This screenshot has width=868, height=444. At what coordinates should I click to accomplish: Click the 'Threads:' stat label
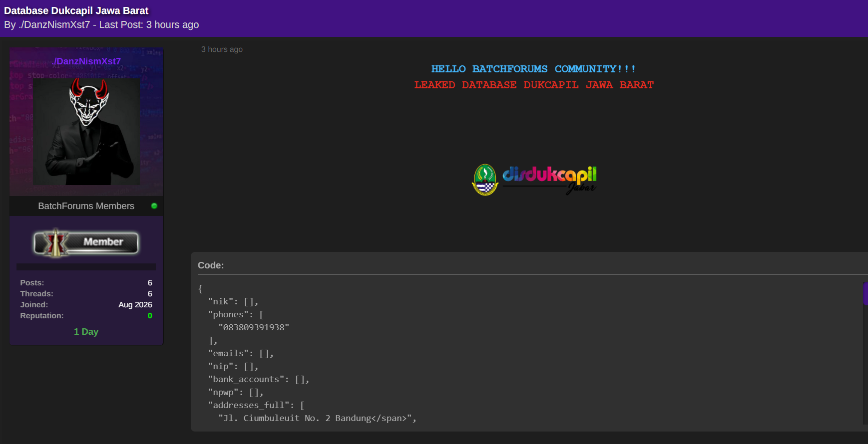click(36, 294)
